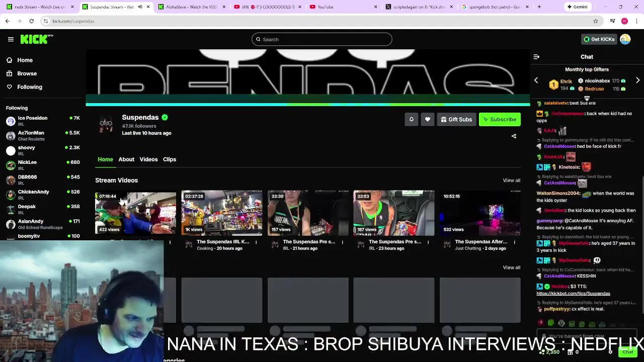Image resolution: width=644 pixels, height=362 pixels.
Task: Click the Suspendas channel avatar
Action: 106,124
